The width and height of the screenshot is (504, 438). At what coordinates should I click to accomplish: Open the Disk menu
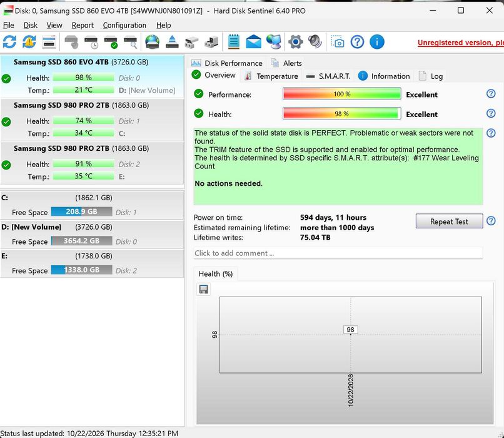31,25
